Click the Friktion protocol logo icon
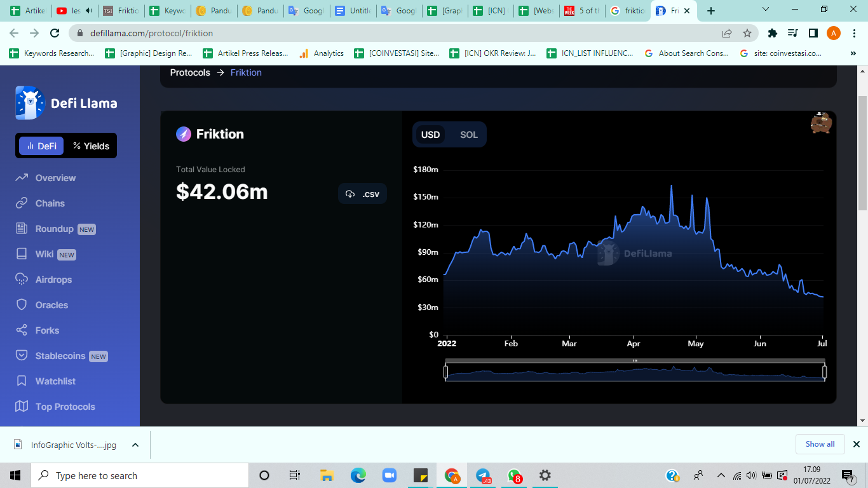Image resolution: width=868 pixels, height=488 pixels. [184, 134]
